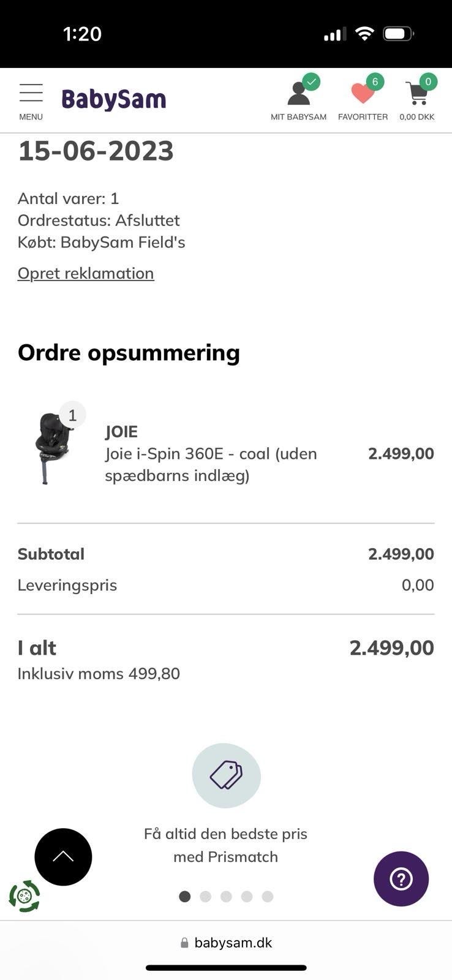
Task: Select the fourth carousel dot
Action: 247,897
